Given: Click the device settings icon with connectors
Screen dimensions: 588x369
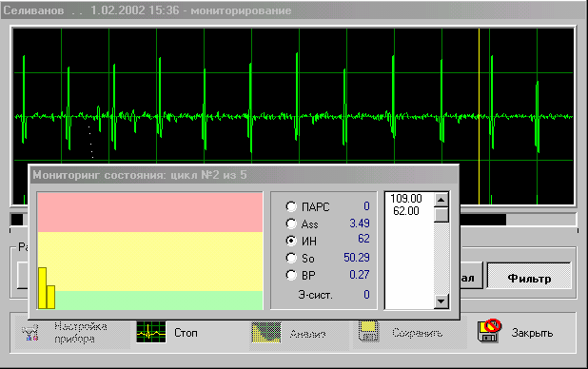Looking at the screenshot, I should (x=30, y=333).
